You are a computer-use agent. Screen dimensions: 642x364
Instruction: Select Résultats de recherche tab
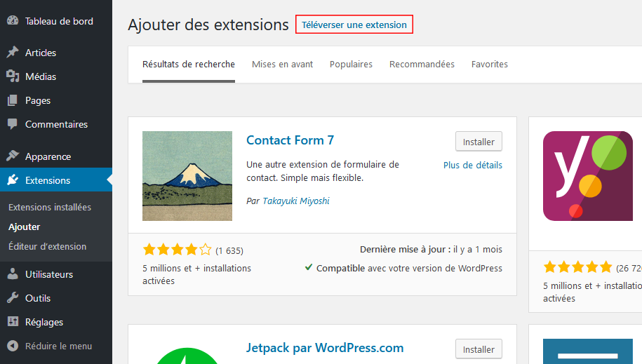pos(189,65)
